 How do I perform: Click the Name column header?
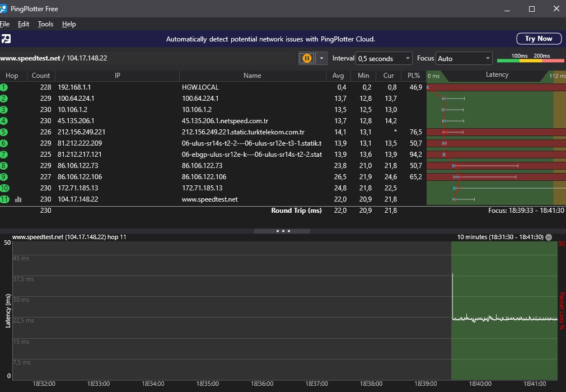pyautogui.click(x=252, y=76)
